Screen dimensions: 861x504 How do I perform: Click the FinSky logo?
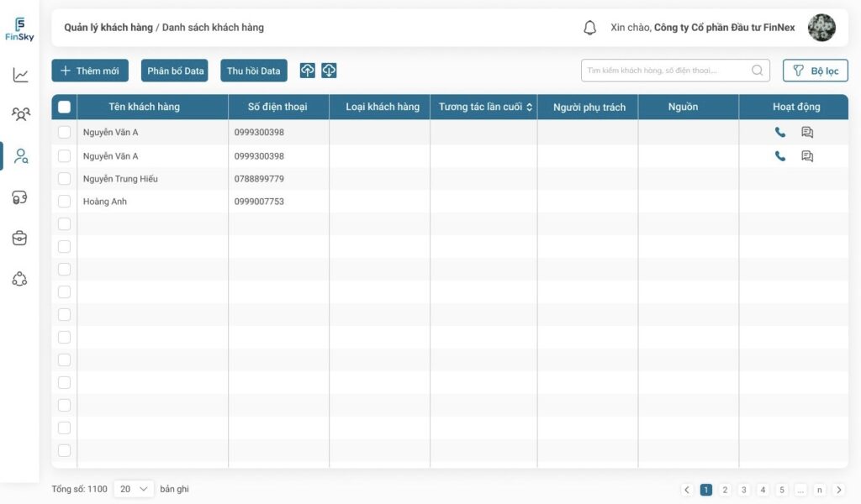point(20,29)
